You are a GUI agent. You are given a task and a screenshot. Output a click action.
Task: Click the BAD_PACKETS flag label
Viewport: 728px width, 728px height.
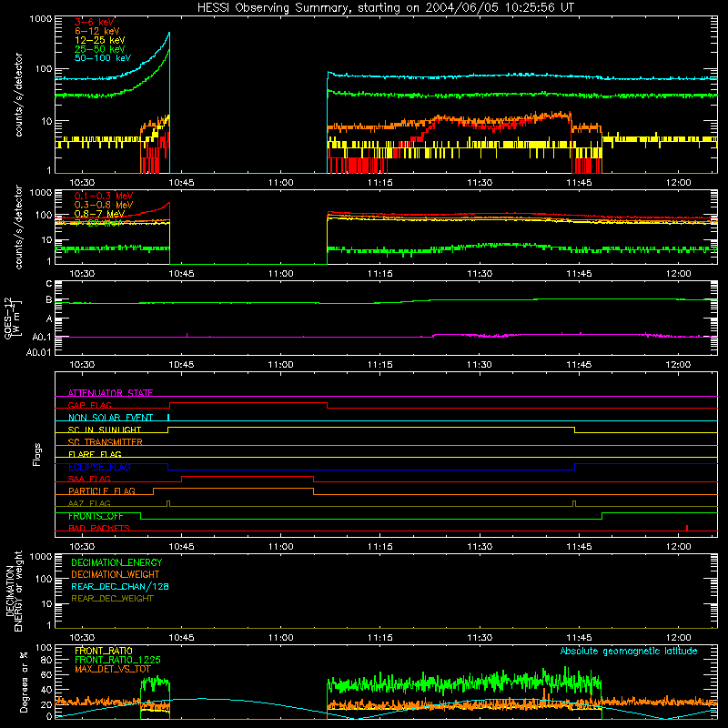tap(99, 528)
